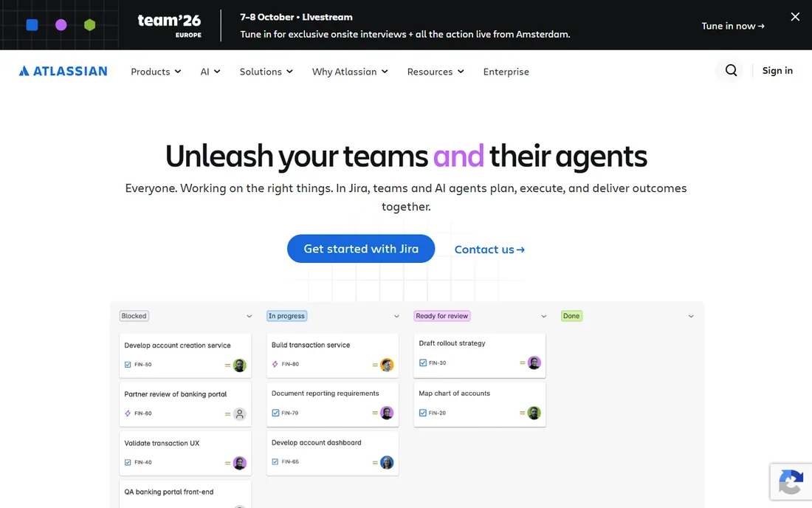Click Get started with Jira button
This screenshot has width=812, height=508.
point(361,249)
